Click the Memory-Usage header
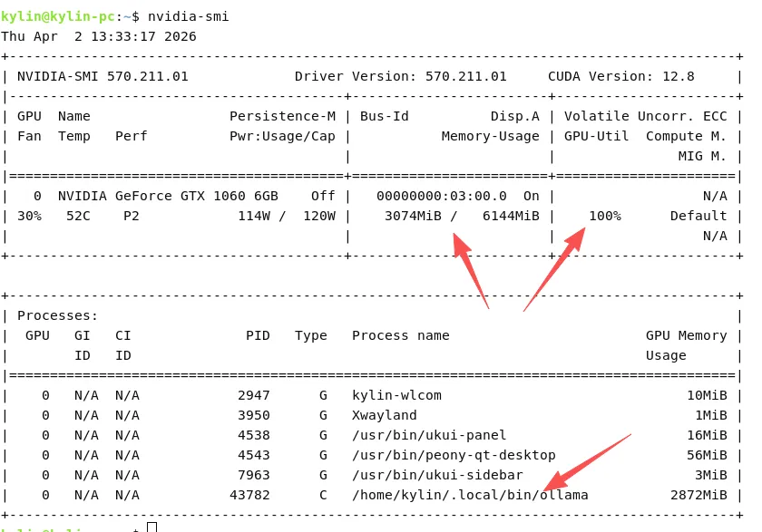This screenshot has width=762, height=532. 491,136
